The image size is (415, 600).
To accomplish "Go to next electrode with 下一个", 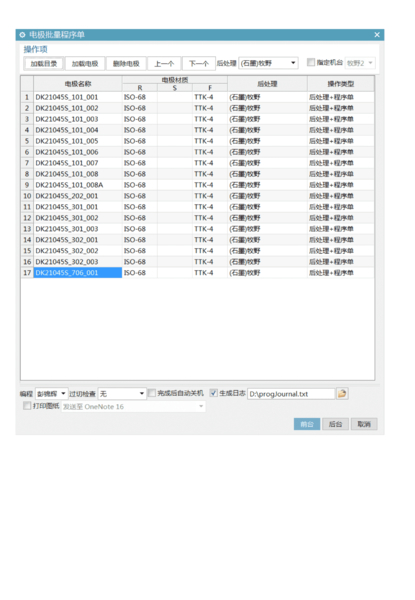I will (199, 64).
